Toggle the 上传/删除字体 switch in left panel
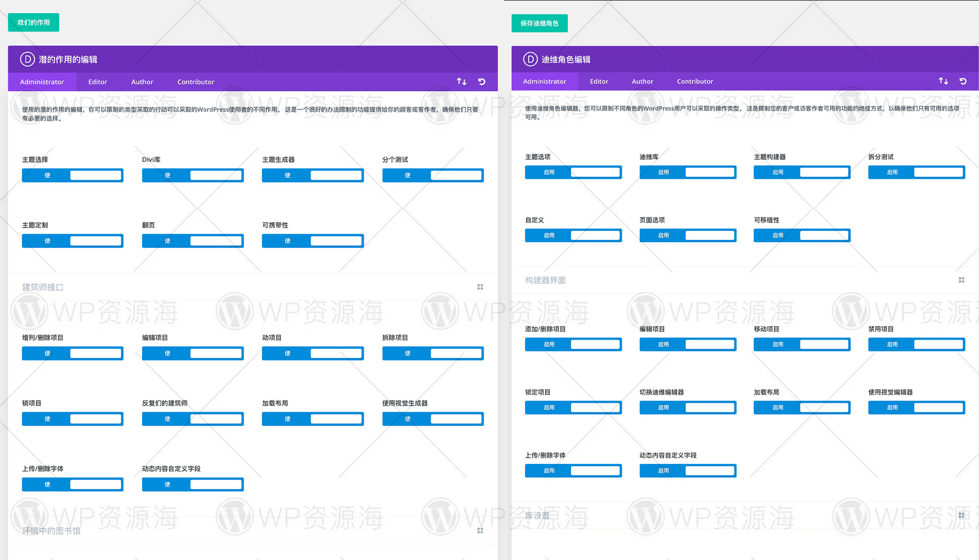Viewport: 979px width, 560px height. (x=72, y=484)
